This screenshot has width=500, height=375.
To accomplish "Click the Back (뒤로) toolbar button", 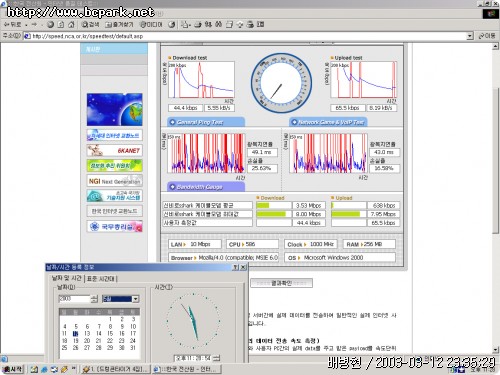I will coord(12,25).
